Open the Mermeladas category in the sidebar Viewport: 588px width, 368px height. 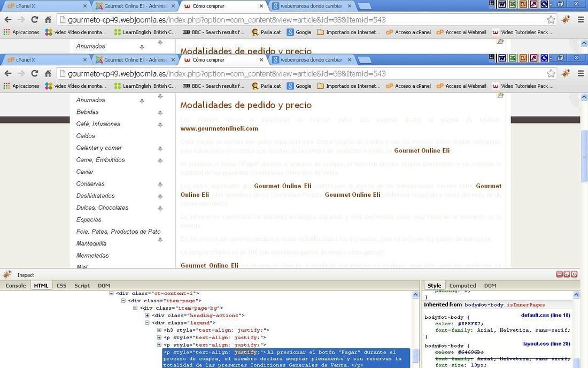[92, 256]
